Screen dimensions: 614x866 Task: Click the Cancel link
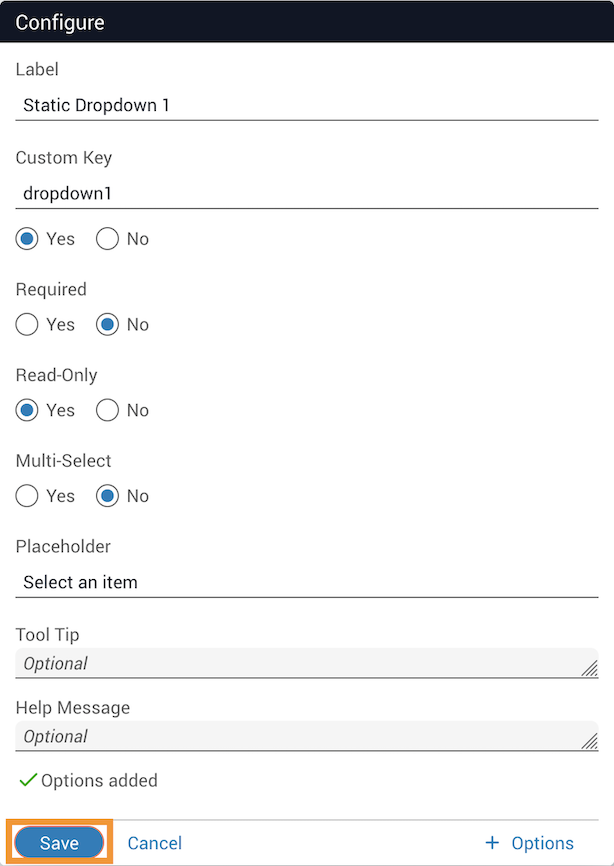(155, 843)
